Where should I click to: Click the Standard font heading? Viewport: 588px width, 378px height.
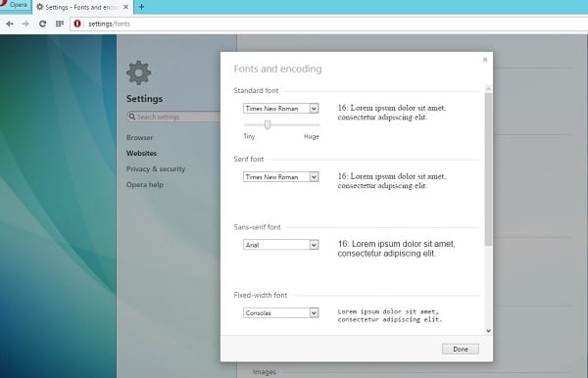256,91
